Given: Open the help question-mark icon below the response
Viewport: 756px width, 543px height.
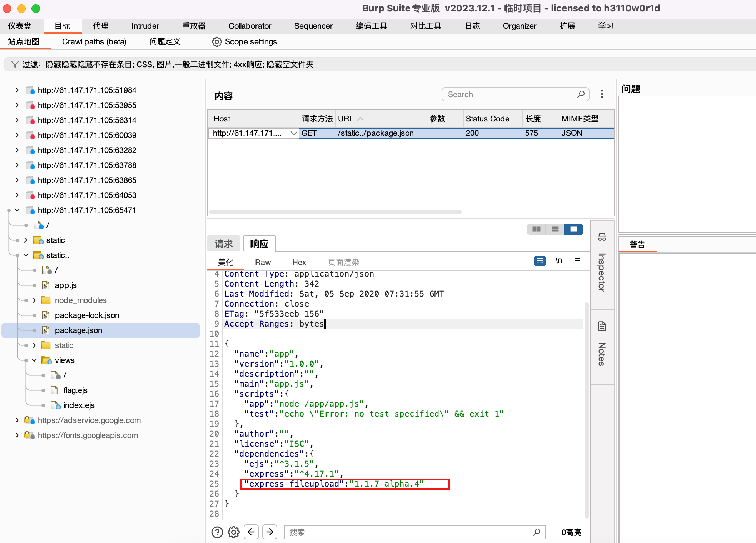Looking at the screenshot, I should coord(217,532).
